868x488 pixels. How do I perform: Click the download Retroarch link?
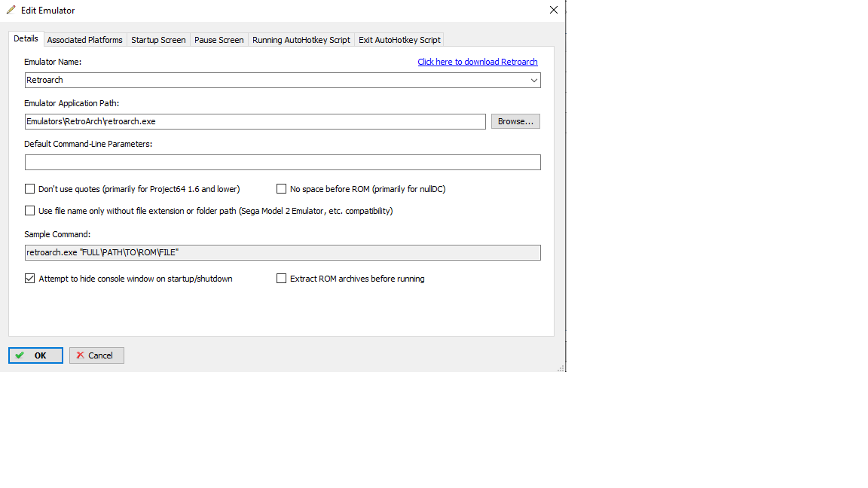click(477, 62)
